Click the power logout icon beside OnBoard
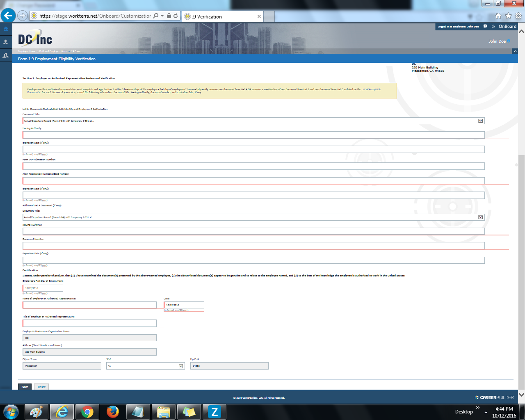The height and width of the screenshot is (420, 525). coord(493,26)
